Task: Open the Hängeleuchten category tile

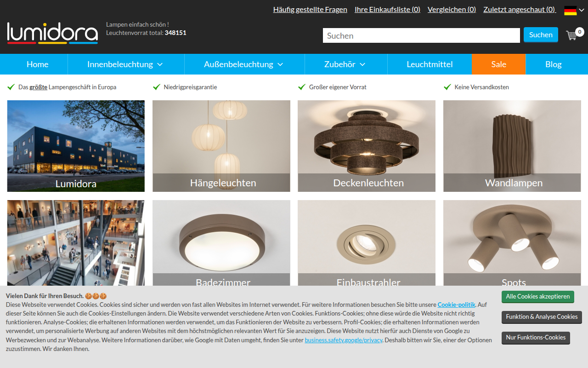Action: [221, 146]
